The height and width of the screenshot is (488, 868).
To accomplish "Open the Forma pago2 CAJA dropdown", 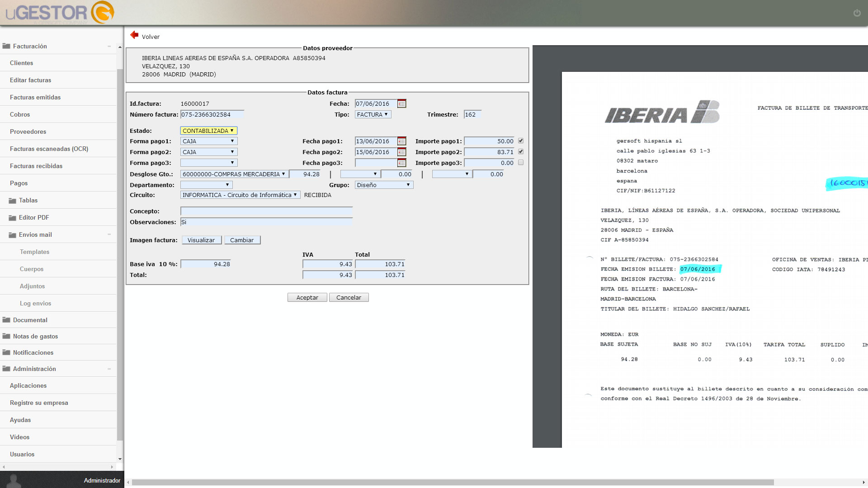I will (208, 152).
